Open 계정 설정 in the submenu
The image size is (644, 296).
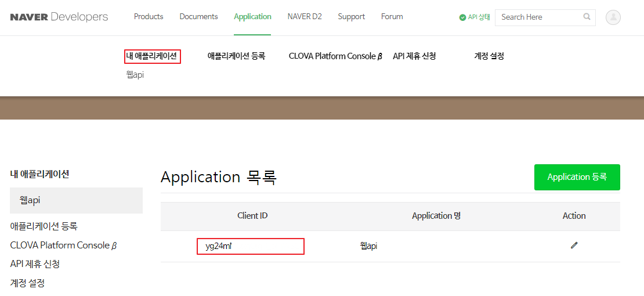point(489,56)
